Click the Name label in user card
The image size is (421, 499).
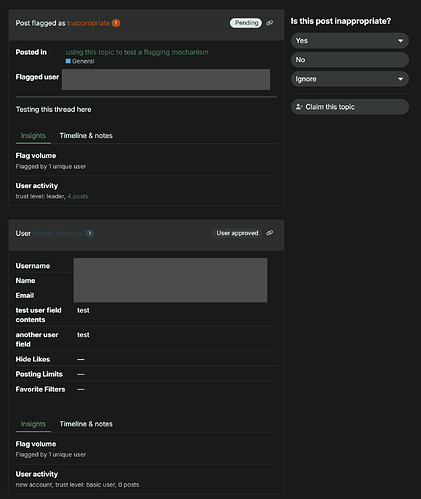25,280
